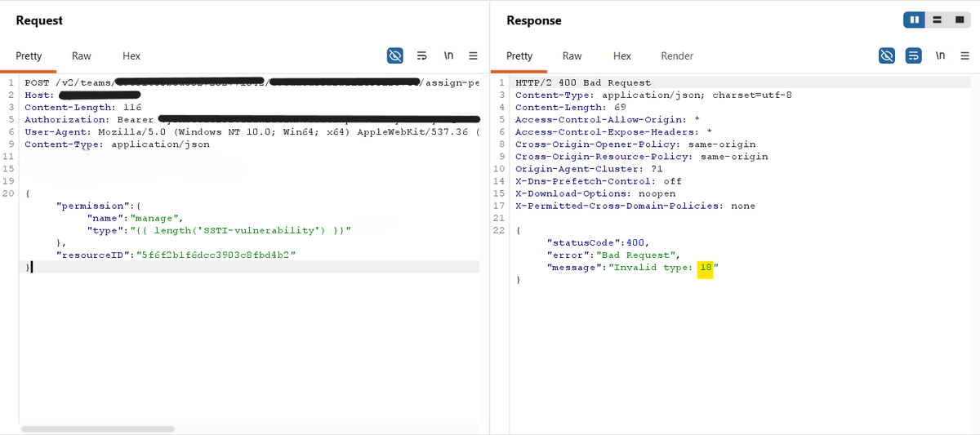This screenshot has width=980, height=435.
Task: Click the User-Agent: Mozilla/5.0 header line
Action: 252,131
